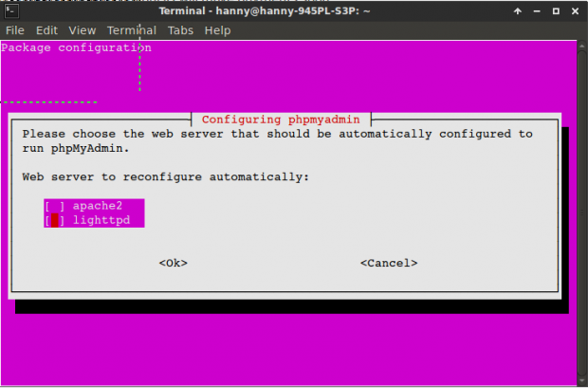Close the terminal window
The height and width of the screenshot is (388, 588).
[x=576, y=11]
